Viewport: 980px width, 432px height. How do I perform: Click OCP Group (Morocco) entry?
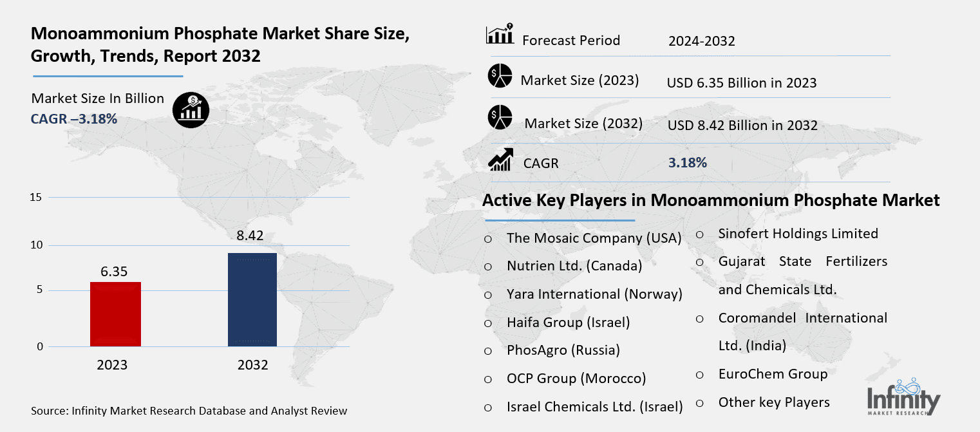tap(576, 379)
